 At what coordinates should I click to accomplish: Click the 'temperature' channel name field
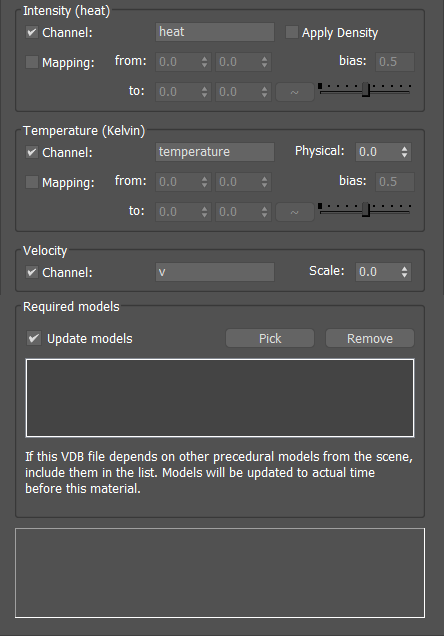click(215, 152)
